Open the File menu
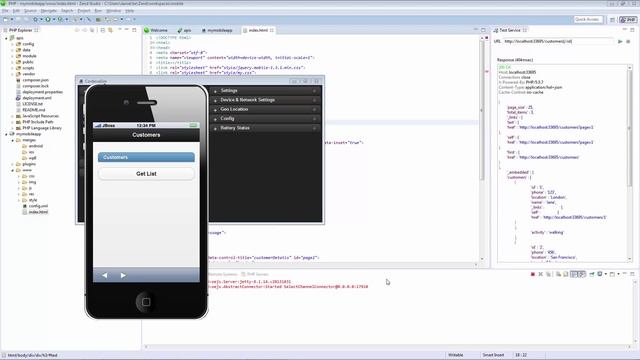The image size is (640, 360). (5, 11)
